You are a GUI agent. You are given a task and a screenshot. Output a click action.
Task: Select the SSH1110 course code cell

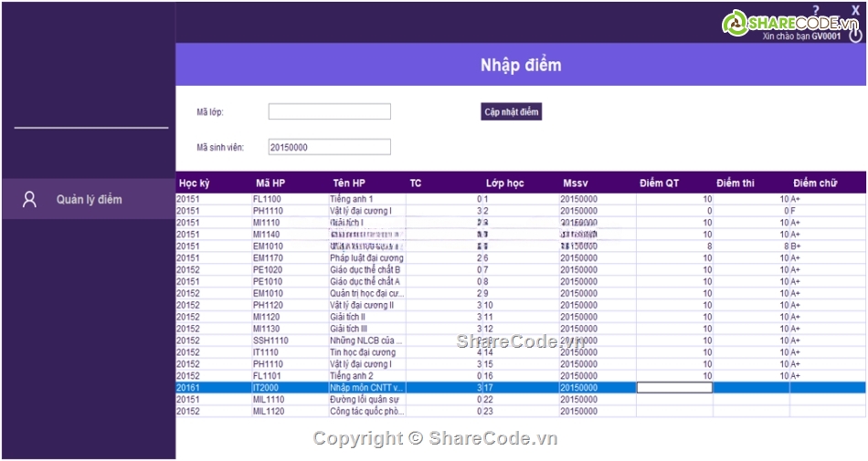point(291,341)
